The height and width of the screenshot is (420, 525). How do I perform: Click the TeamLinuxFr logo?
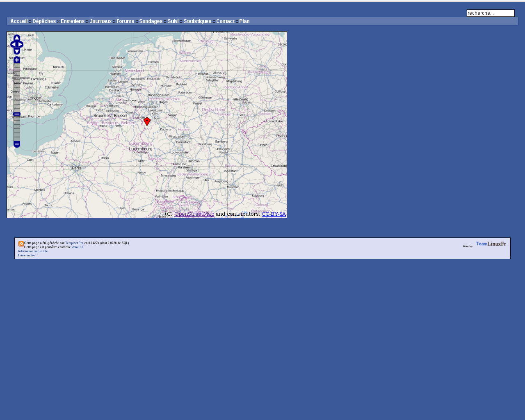point(491,244)
